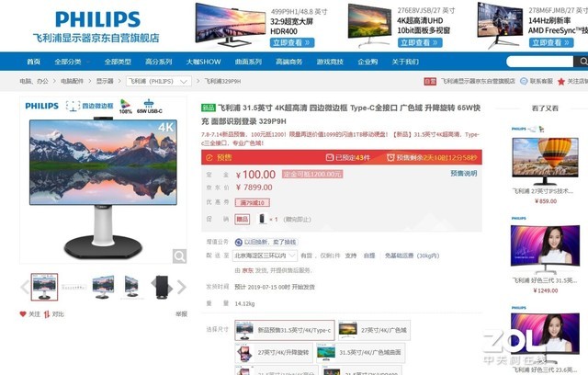588x375 pixels.
Task: Click the image zoom magnifier icon
Action: 179,256
